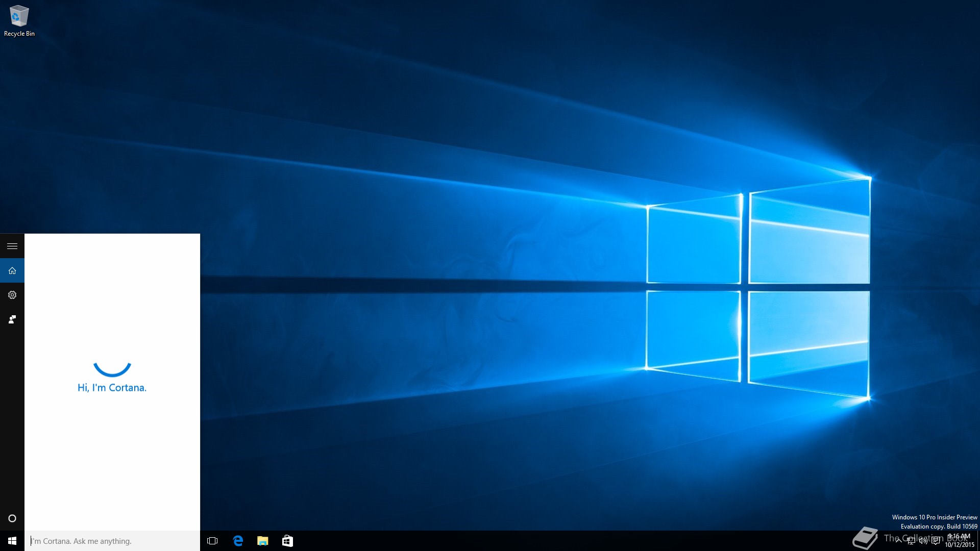Expand hidden system tray icons
The width and height of the screenshot is (980, 551).
point(898,541)
